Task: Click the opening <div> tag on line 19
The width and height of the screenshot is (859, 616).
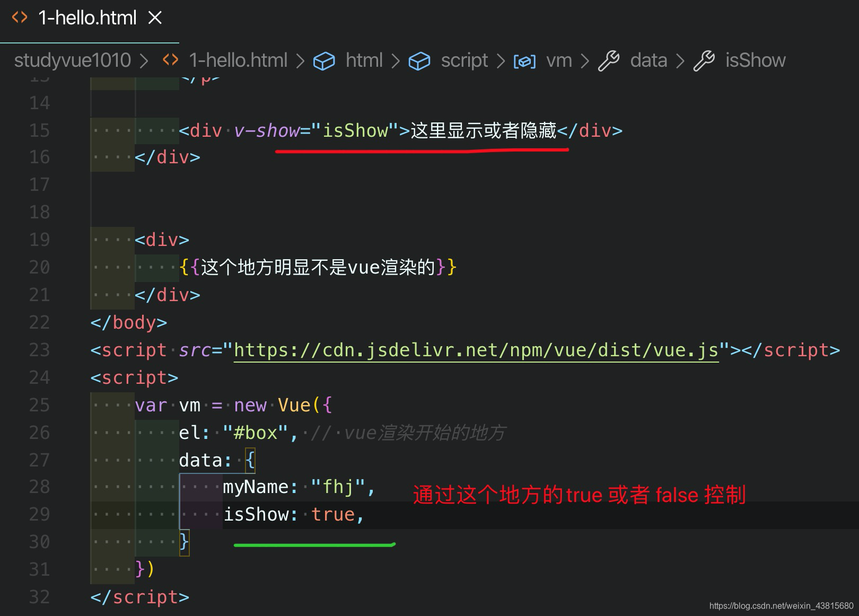Action: pos(162,240)
